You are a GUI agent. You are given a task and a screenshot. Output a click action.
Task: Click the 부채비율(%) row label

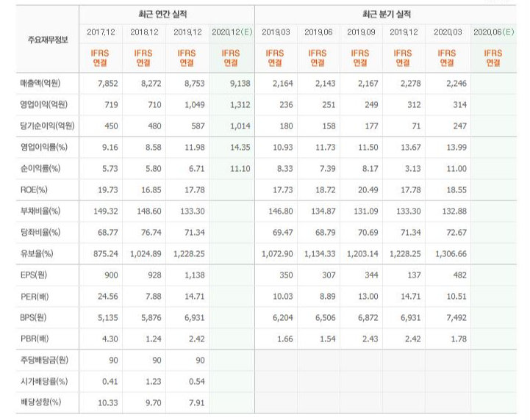pyautogui.click(x=40, y=211)
